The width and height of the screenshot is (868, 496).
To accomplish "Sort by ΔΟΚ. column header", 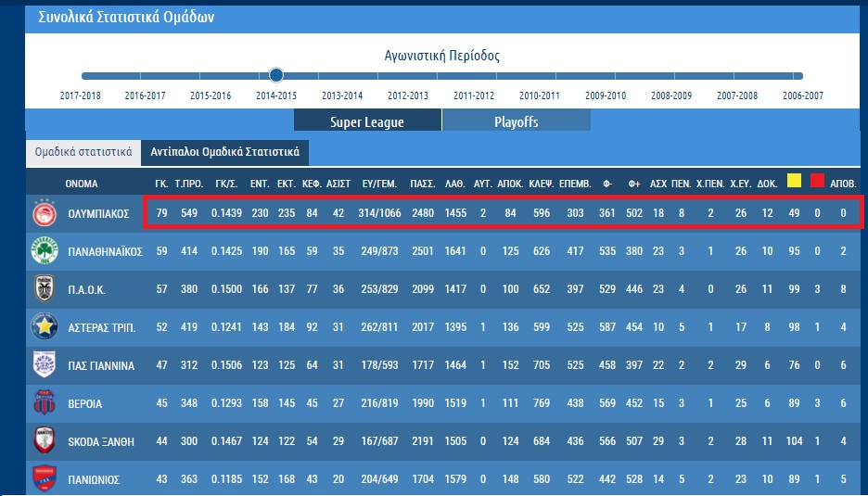I will tap(767, 184).
